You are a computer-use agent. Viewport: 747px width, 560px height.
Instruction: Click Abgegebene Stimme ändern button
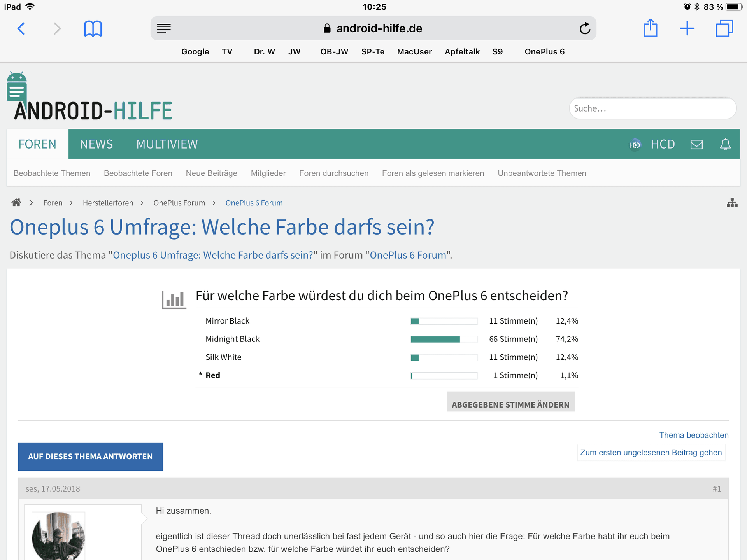(x=510, y=402)
